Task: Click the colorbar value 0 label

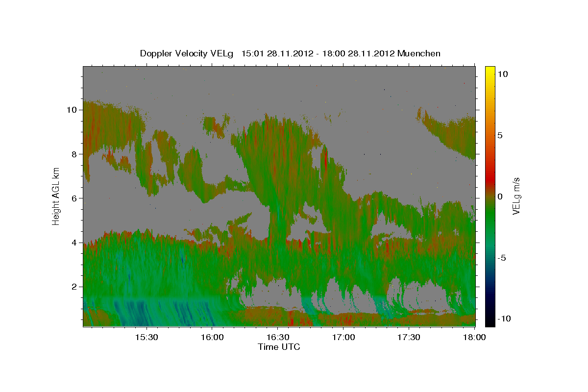Action: click(499, 196)
